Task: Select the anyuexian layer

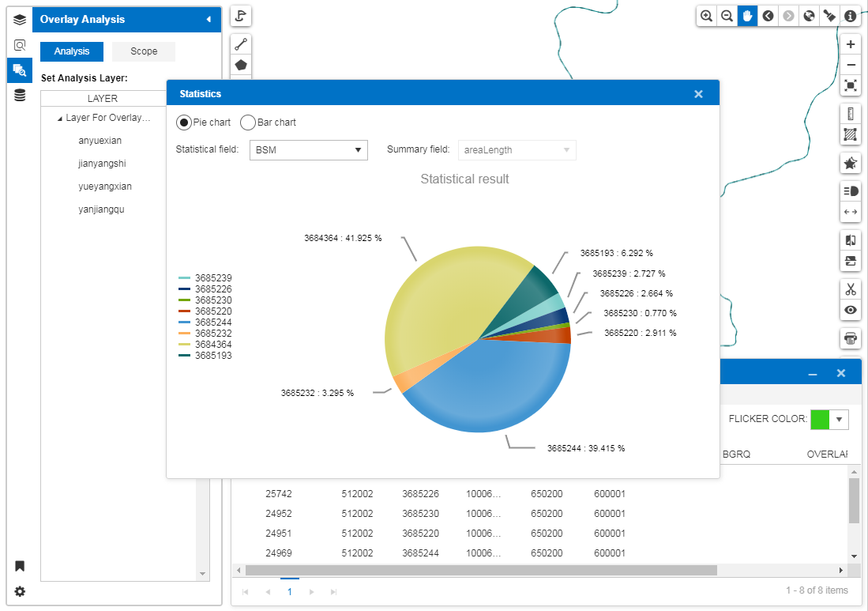Action: pyautogui.click(x=100, y=141)
